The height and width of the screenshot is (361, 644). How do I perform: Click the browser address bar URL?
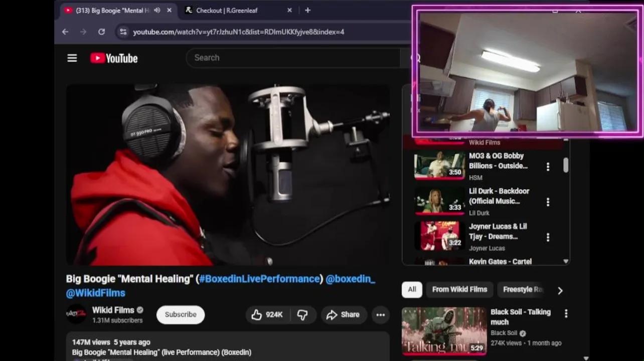pos(239,32)
